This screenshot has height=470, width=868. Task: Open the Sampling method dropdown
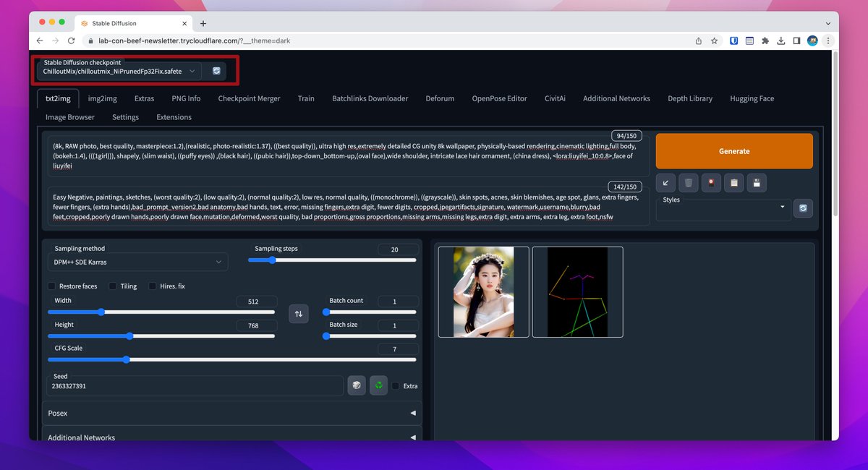(x=137, y=261)
